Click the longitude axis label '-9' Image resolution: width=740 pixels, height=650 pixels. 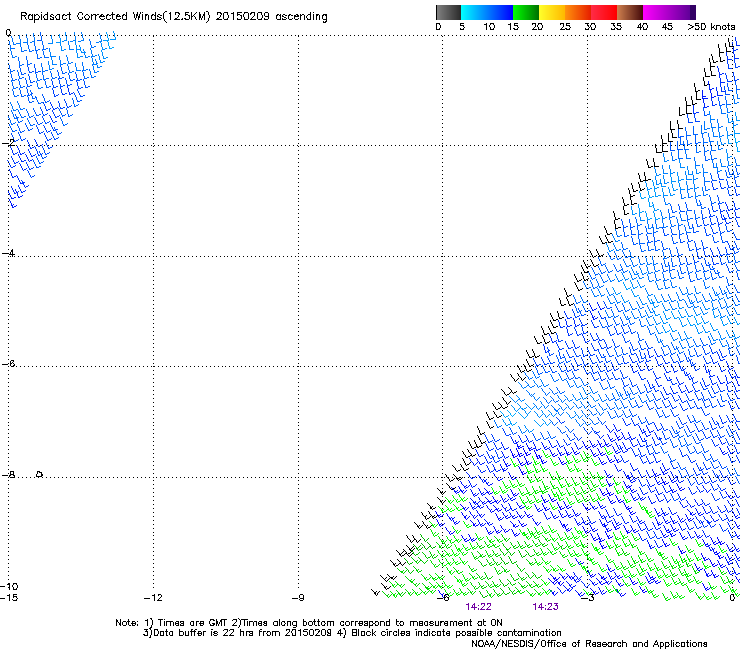(x=298, y=598)
